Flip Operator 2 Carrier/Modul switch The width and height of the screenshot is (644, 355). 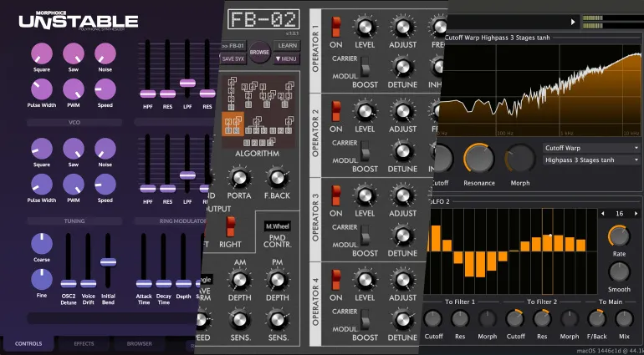coord(365,151)
